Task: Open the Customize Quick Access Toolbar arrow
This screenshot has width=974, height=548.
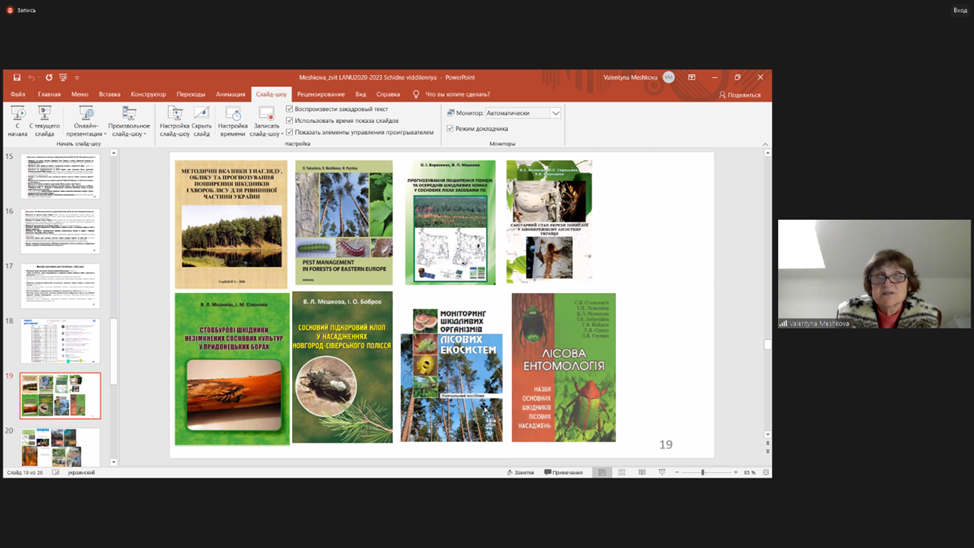Action: pyautogui.click(x=77, y=78)
